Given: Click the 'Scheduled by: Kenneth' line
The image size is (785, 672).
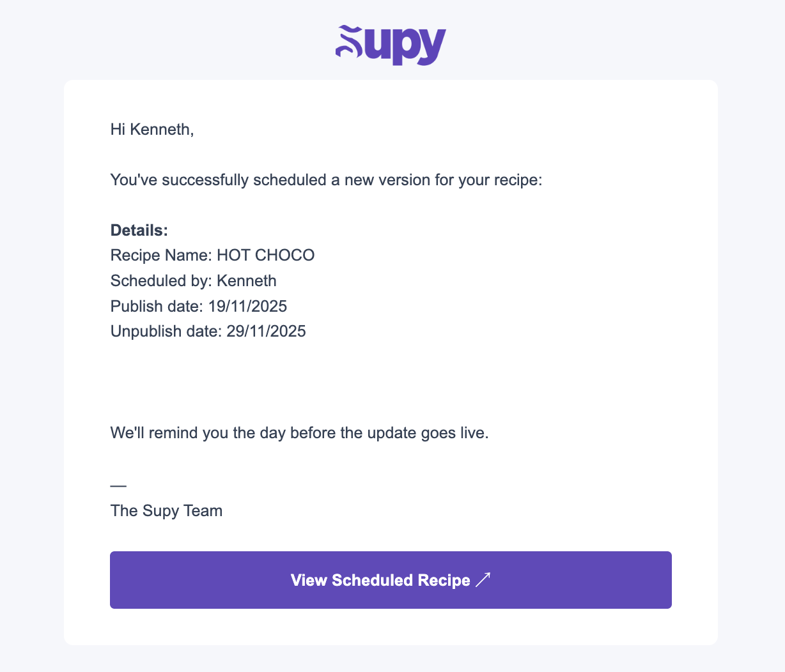Looking at the screenshot, I should click(193, 281).
